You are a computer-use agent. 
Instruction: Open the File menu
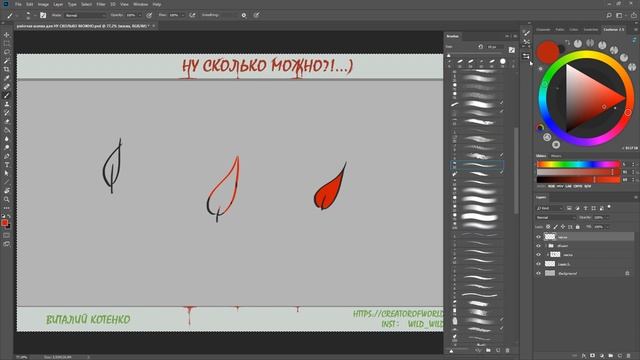click(x=18, y=4)
